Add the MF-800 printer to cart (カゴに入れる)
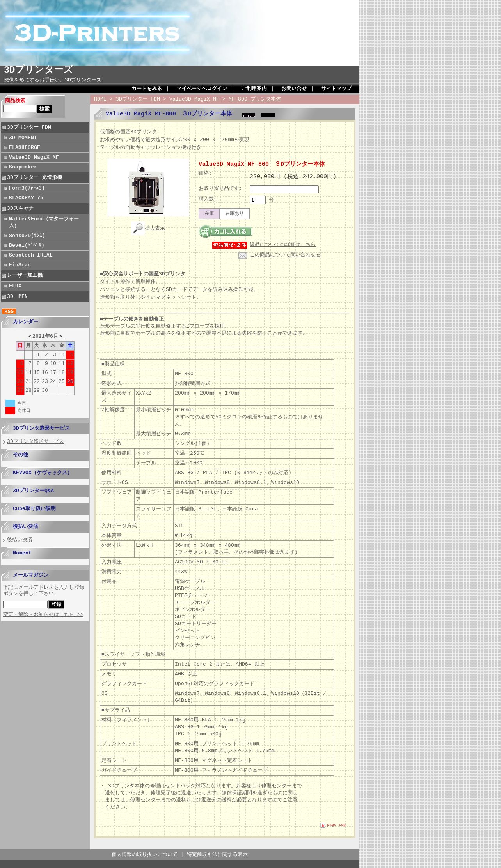The height and width of the screenshot is (868, 501). click(x=226, y=232)
